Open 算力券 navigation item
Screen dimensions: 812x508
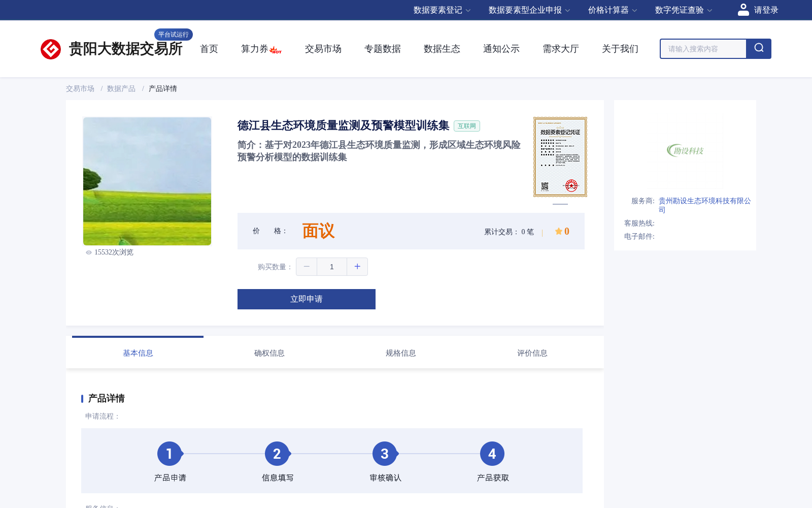(x=255, y=49)
